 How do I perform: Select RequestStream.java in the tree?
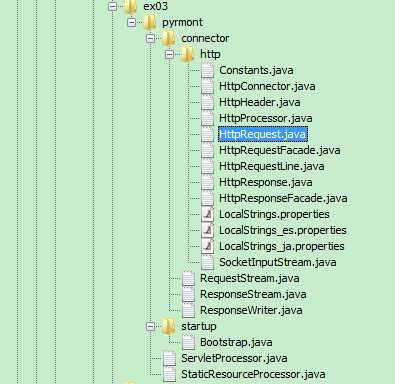click(250, 278)
